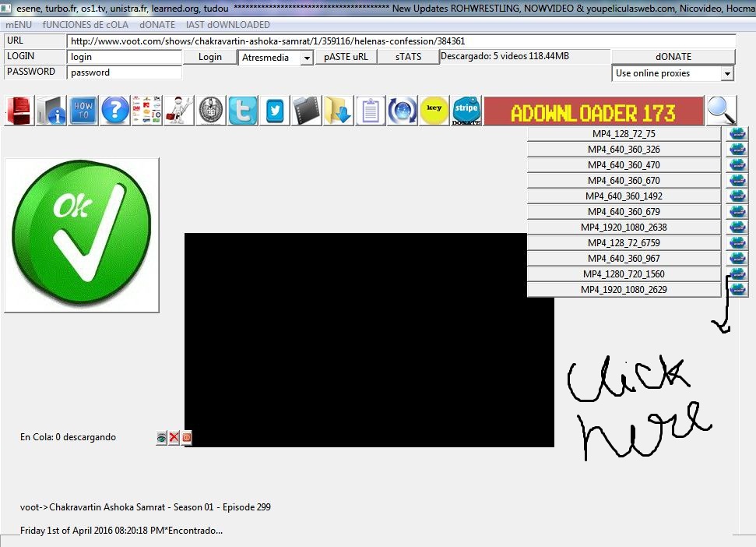This screenshot has height=547, width=756.
Task: Click 'En Cola: 0 descargando' status text
Action: (x=68, y=437)
